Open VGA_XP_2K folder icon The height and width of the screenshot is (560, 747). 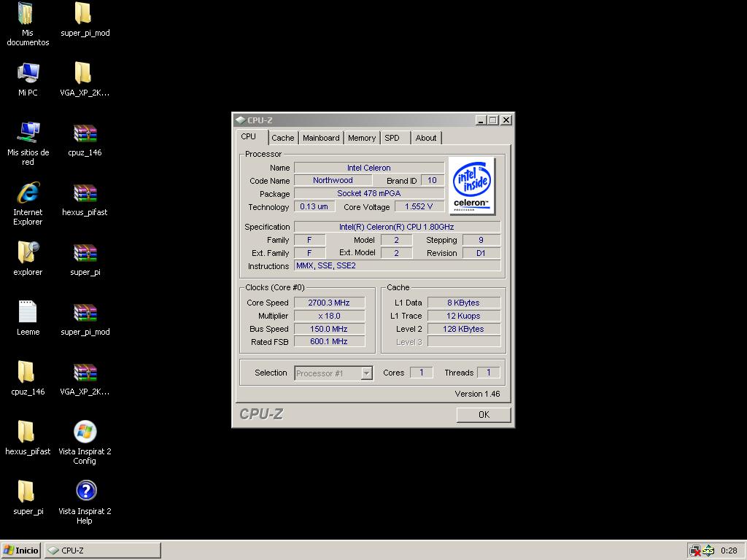[x=85, y=79]
